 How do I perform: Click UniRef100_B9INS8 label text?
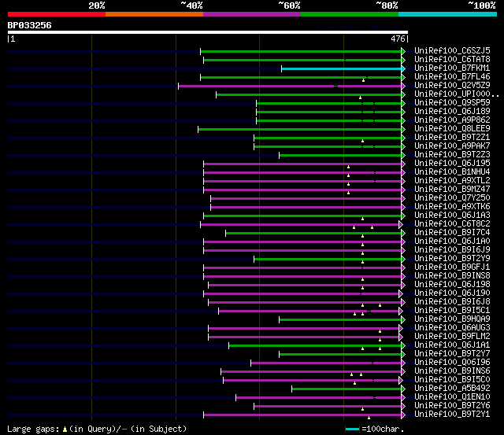[x=452, y=276]
